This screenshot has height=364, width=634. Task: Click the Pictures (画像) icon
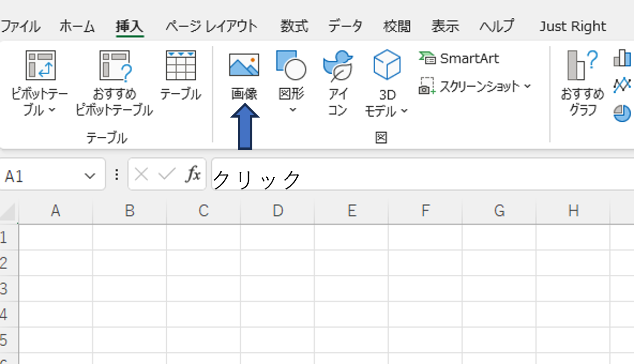click(244, 66)
